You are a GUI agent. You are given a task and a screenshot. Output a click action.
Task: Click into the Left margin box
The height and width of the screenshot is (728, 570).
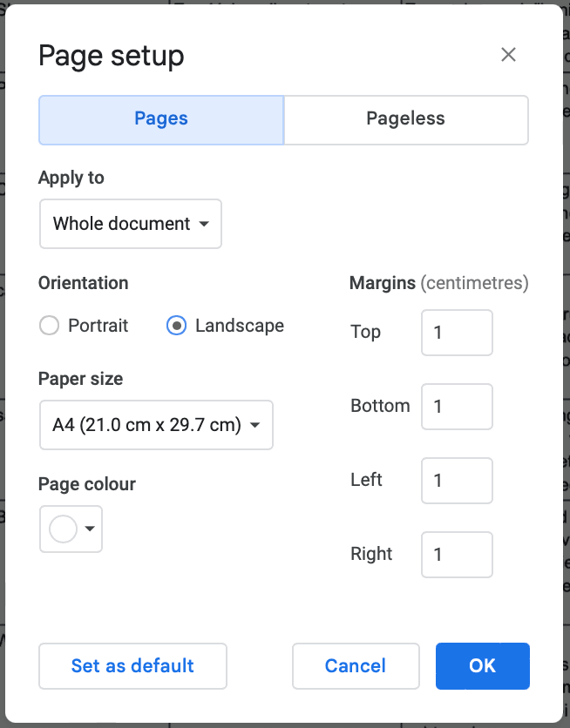click(x=457, y=481)
